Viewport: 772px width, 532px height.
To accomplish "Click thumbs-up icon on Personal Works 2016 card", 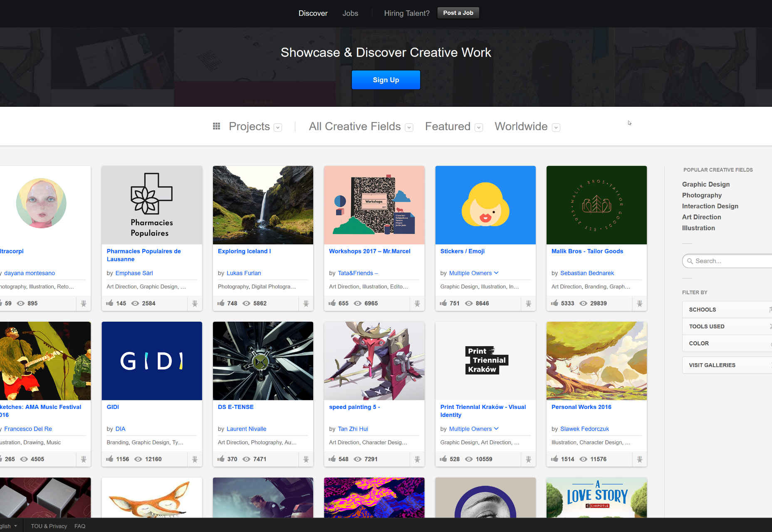I will 554,459.
